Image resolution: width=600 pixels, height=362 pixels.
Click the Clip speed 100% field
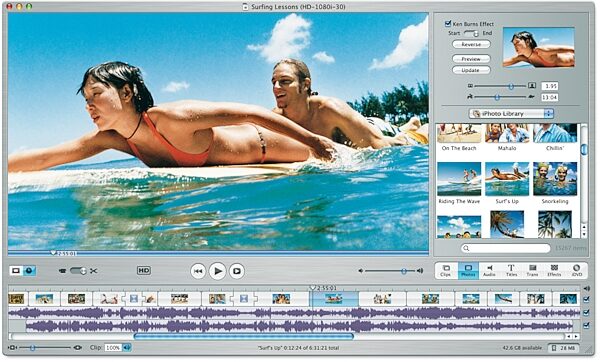[x=113, y=348]
